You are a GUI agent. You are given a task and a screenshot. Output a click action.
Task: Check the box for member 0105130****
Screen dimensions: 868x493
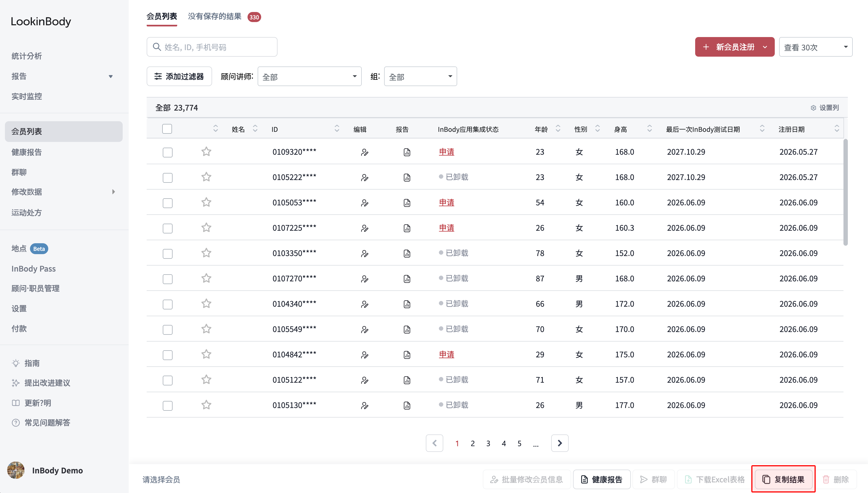coord(167,406)
